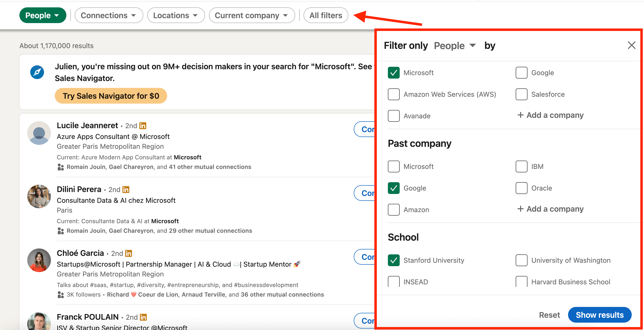
Task: Click LinkedIn badge beside Dilini Perera
Action: coord(126,190)
